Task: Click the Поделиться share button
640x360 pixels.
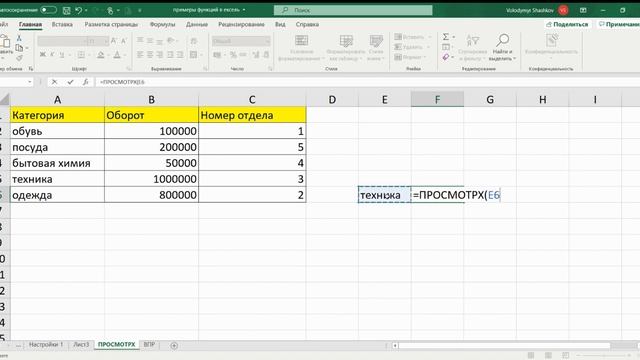Action: point(567,24)
